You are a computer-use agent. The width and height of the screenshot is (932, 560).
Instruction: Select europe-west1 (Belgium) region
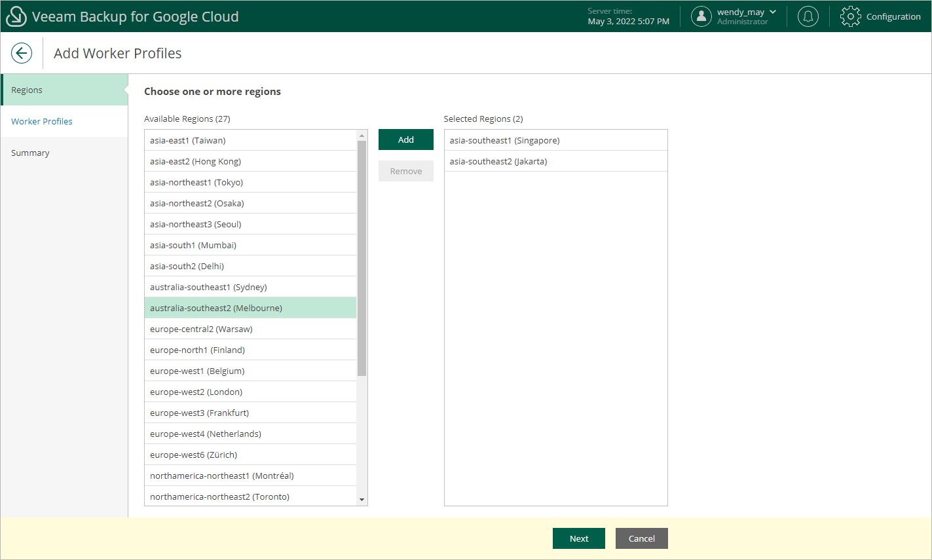point(250,371)
